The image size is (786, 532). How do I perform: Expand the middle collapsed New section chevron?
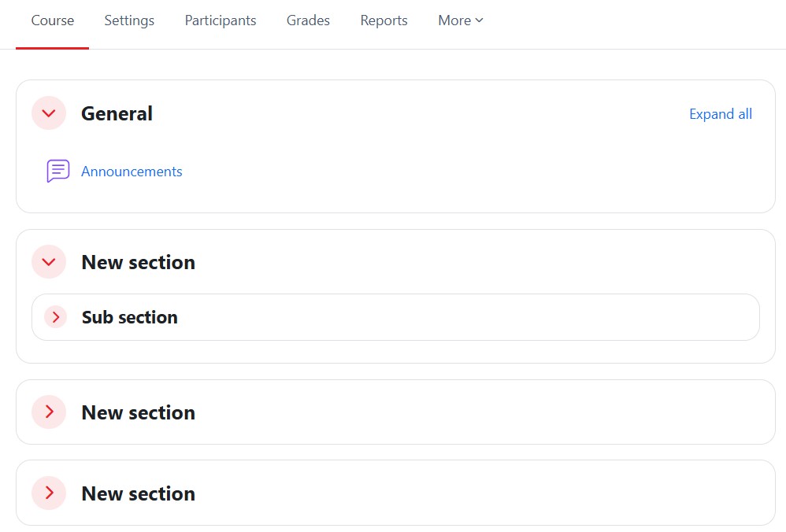pyautogui.click(x=49, y=412)
